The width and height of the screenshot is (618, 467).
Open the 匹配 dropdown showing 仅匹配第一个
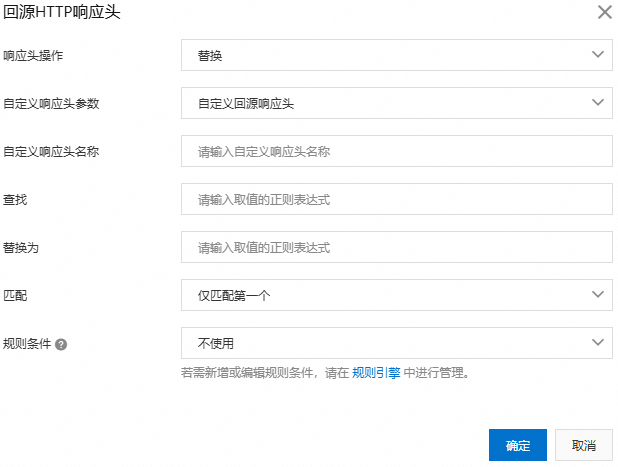[x=396, y=295]
